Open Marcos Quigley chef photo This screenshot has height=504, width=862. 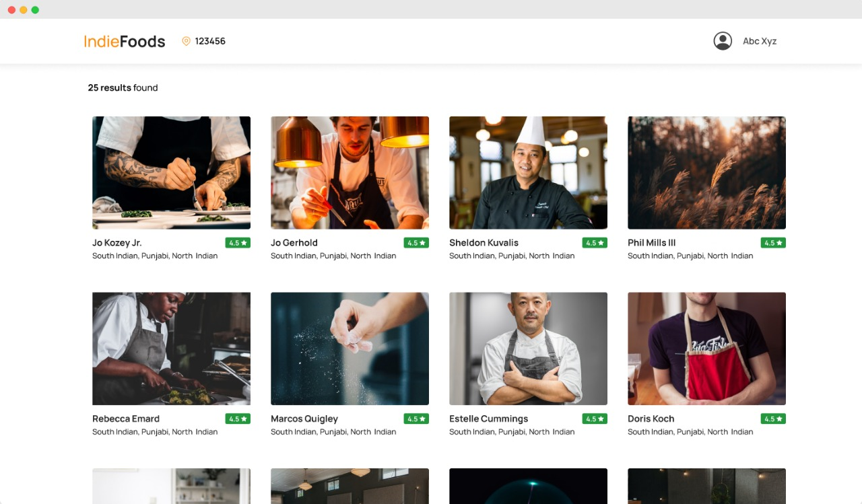[x=350, y=349]
